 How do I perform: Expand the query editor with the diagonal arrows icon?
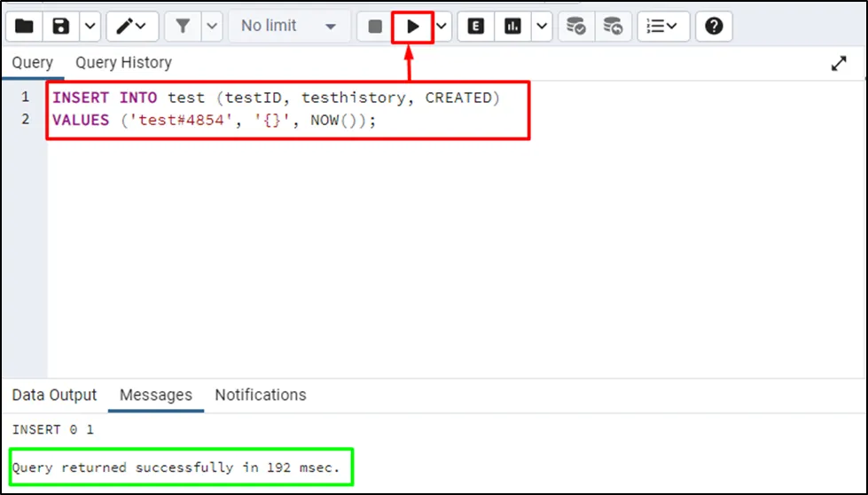[x=839, y=64]
